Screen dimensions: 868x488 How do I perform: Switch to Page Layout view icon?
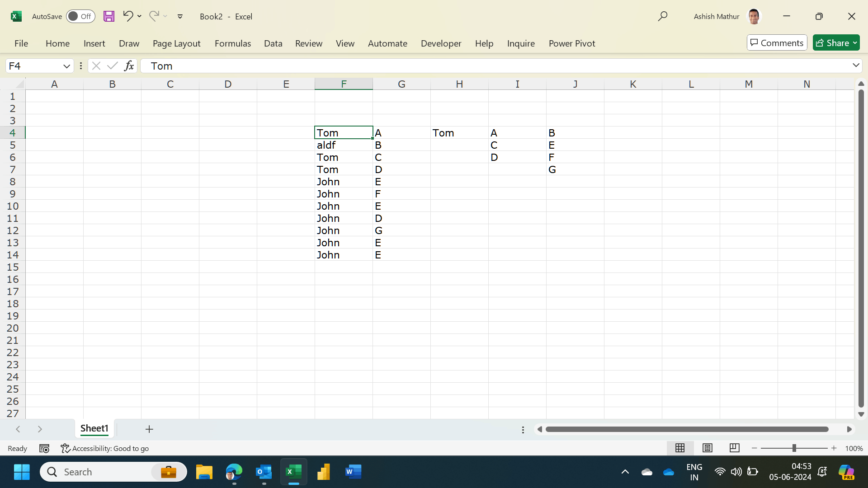708,448
